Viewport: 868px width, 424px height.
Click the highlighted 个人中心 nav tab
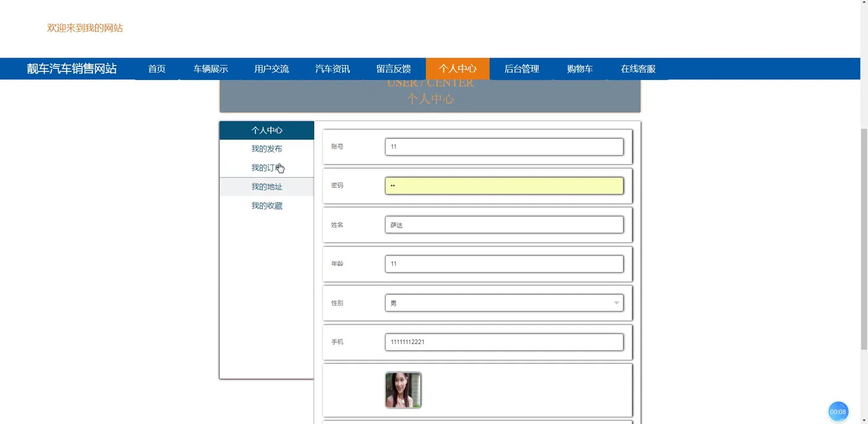[458, 69]
